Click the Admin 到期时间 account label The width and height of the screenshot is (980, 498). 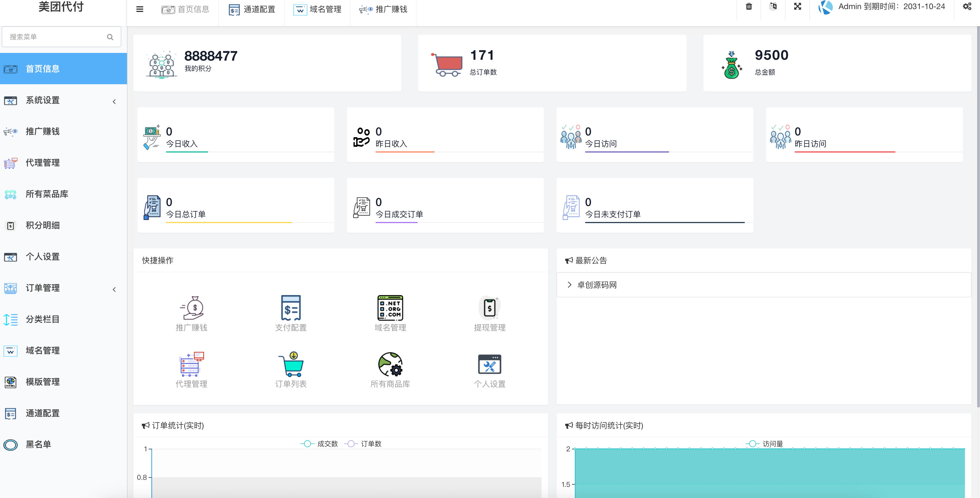coord(891,7)
